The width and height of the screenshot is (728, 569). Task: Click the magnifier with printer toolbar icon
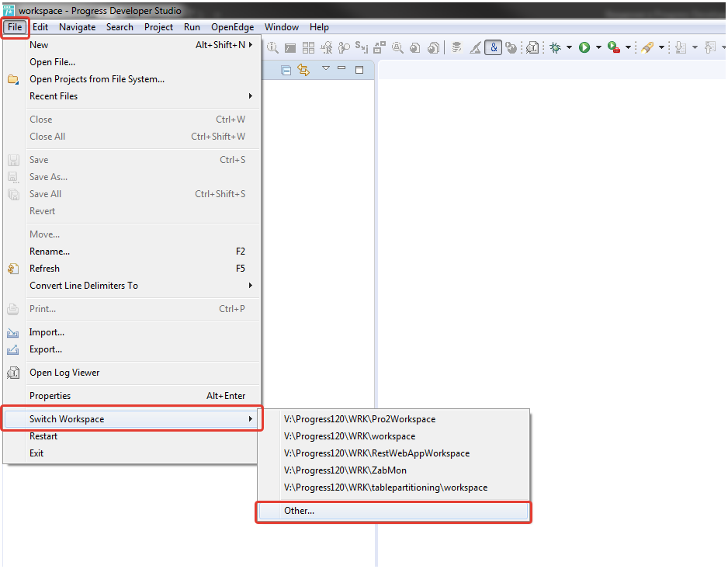tap(397, 47)
